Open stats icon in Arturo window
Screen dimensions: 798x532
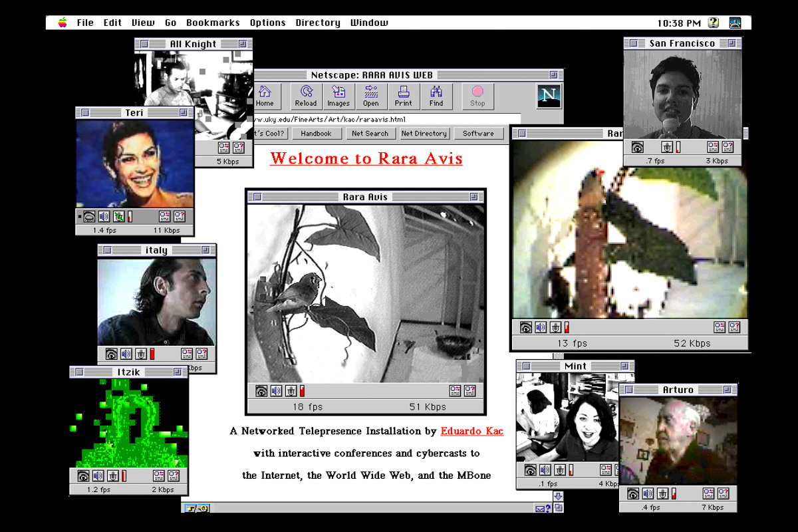[708, 493]
